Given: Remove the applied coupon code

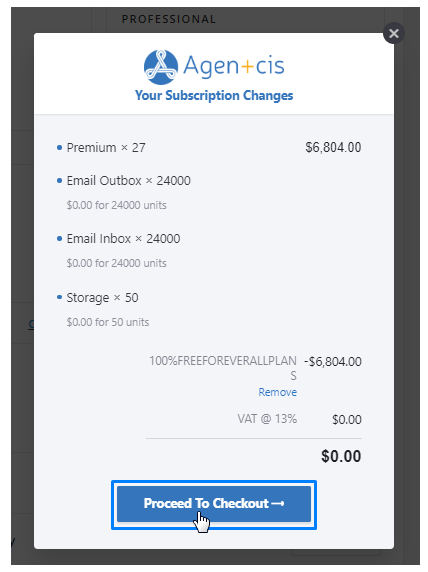Looking at the screenshot, I should pyautogui.click(x=277, y=392).
